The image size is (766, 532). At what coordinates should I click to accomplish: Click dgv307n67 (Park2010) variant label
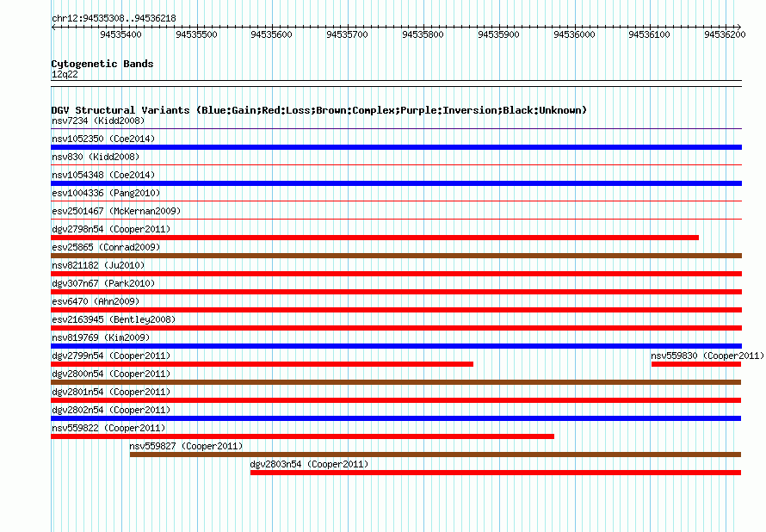(x=103, y=283)
